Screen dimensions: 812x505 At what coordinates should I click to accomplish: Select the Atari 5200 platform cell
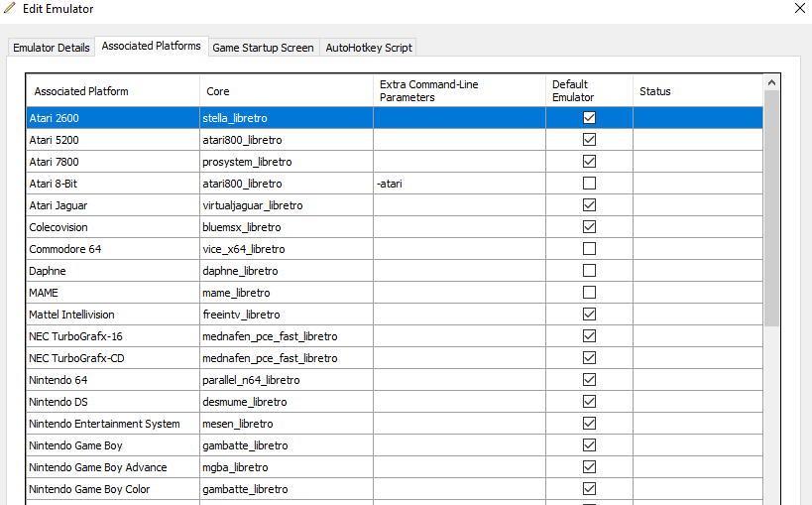click(x=113, y=140)
